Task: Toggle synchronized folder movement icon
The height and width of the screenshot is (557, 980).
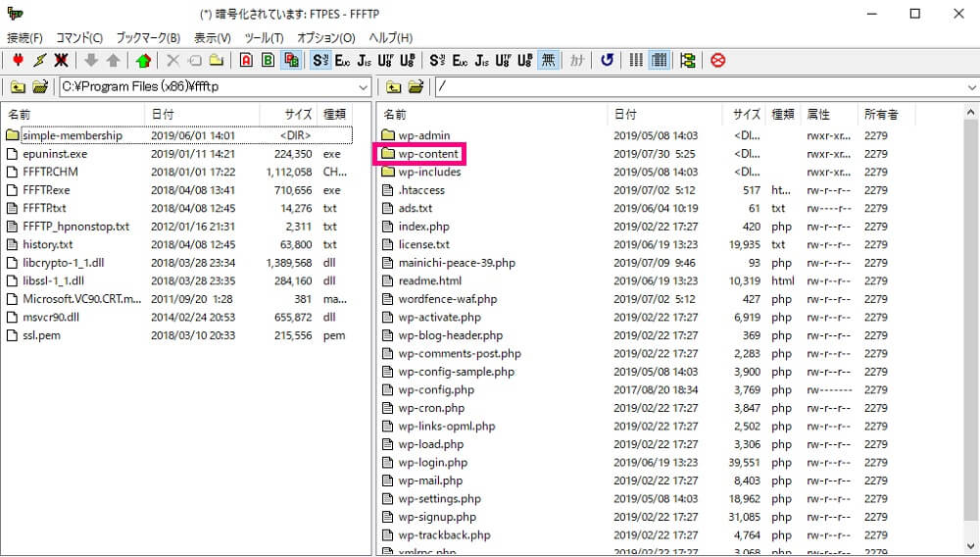Action: [688, 60]
